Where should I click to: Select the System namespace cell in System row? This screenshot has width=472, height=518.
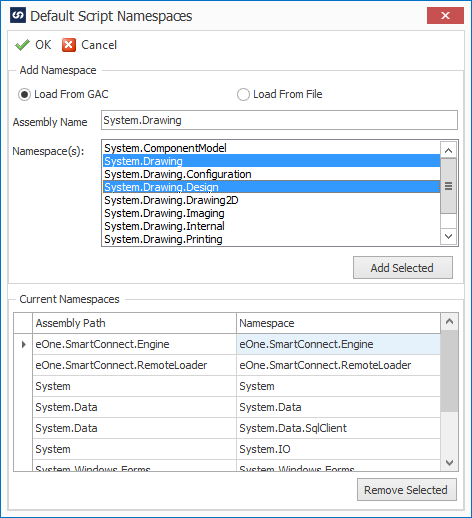click(x=338, y=386)
